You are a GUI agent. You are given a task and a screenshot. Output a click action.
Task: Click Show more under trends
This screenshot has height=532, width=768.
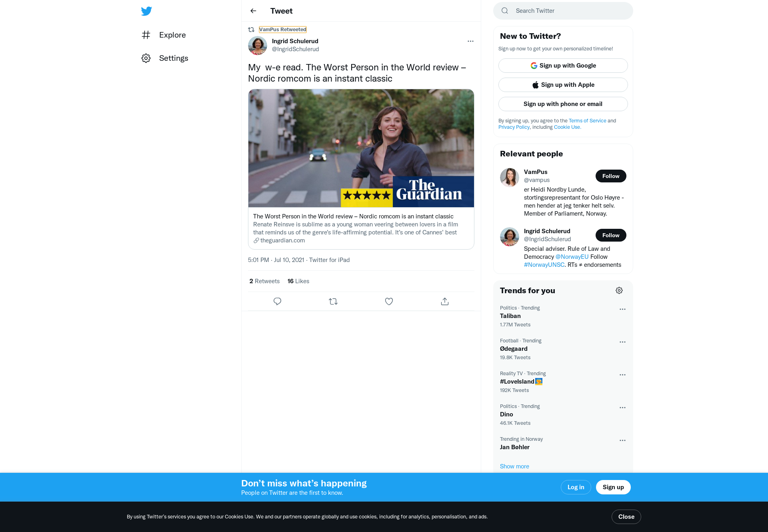pyautogui.click(x=514, y=466)
